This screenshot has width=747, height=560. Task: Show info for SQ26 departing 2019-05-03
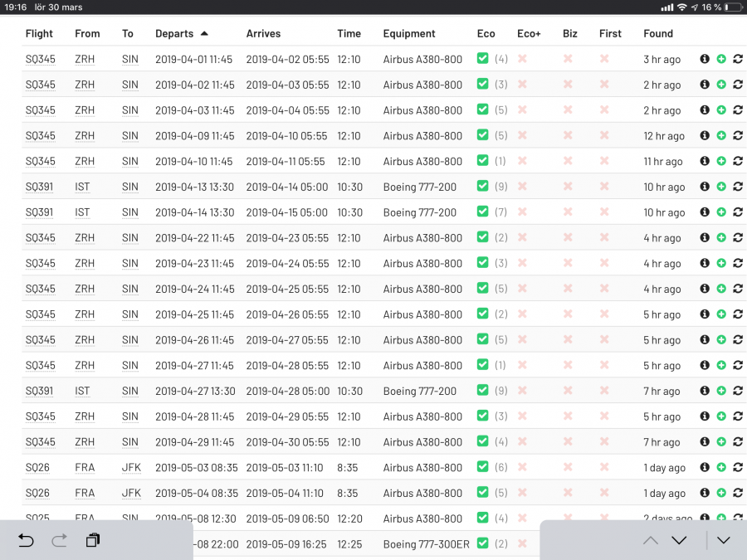point(705,468)
